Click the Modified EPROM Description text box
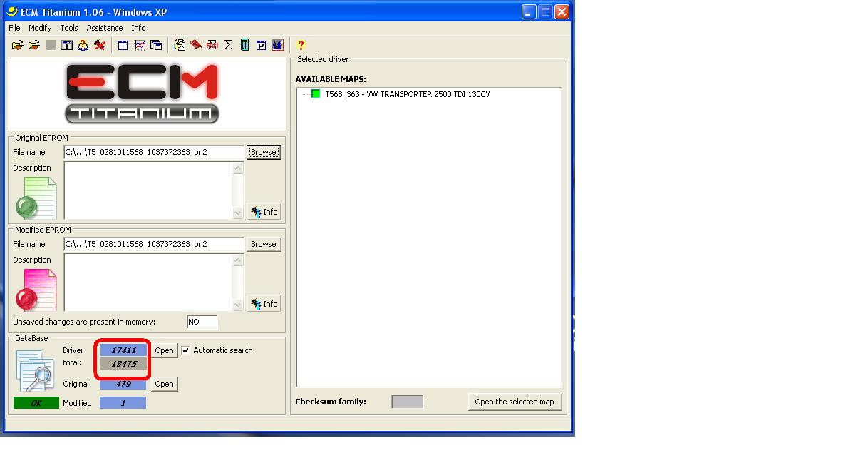This screenshot has width=868, height=458. [x=148, y=283]
